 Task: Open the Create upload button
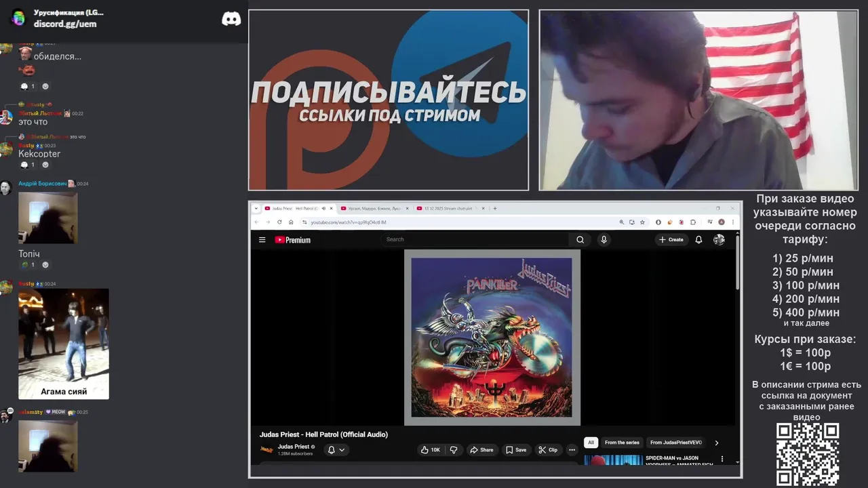click(x=671, y=239)
